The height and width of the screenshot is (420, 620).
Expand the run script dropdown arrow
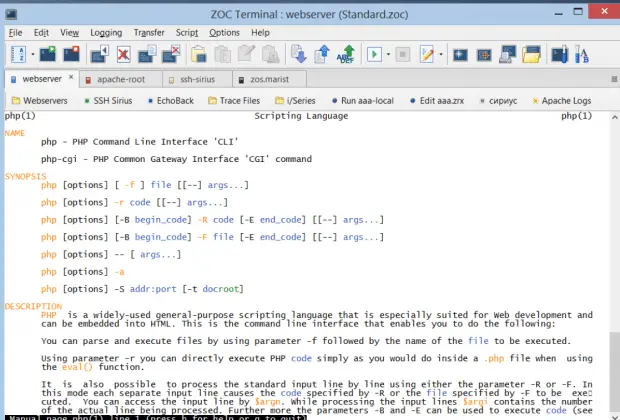click(x=390, y=54)
